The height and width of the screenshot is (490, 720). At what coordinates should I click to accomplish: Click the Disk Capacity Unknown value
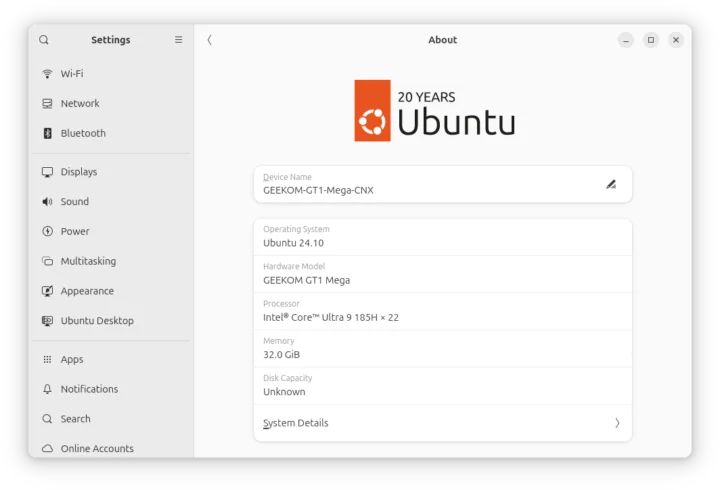pos(284,392)
